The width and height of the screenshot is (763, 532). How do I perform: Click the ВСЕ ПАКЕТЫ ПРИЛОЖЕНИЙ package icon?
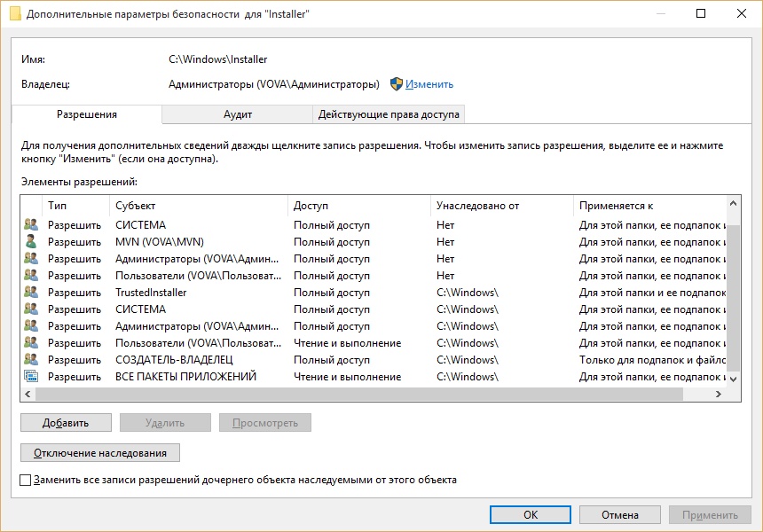31,377
